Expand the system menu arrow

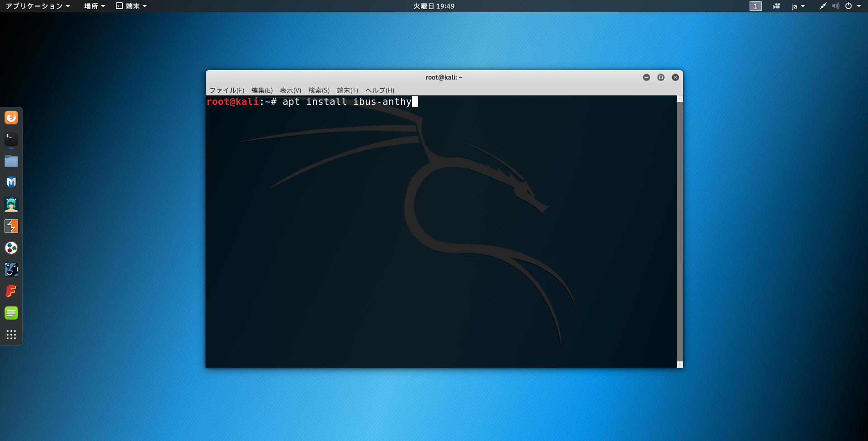[859, 6]
